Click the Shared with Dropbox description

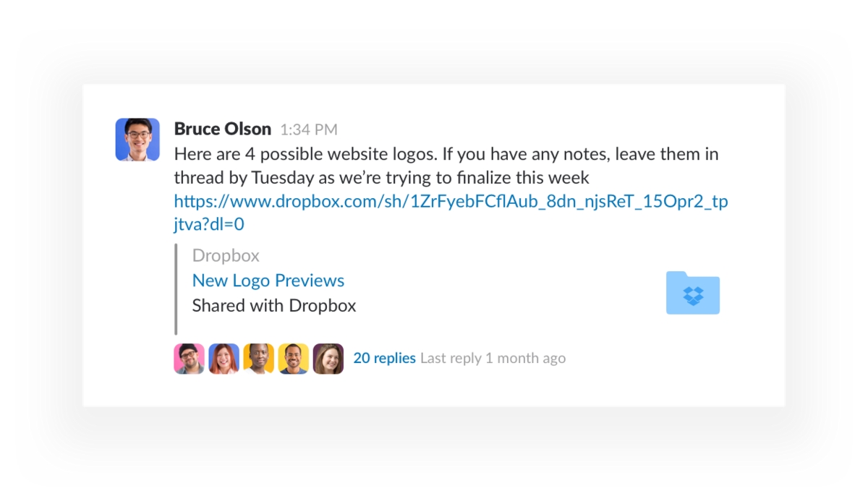274,305
